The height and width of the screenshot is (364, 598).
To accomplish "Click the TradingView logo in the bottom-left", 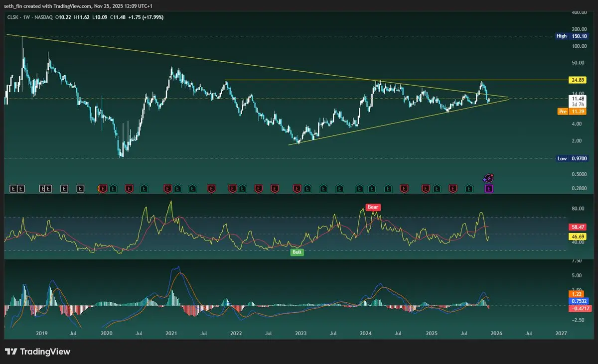I will [37, 352].
